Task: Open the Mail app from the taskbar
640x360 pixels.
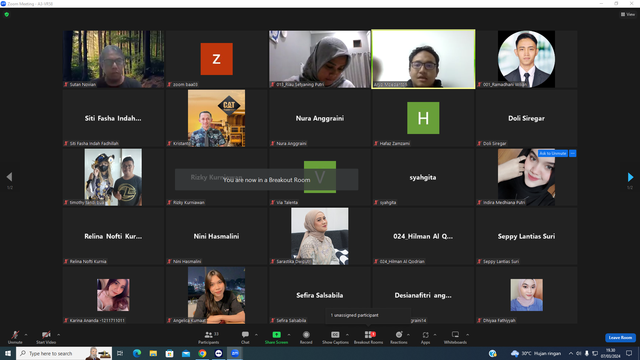Action: pos(186,353)
